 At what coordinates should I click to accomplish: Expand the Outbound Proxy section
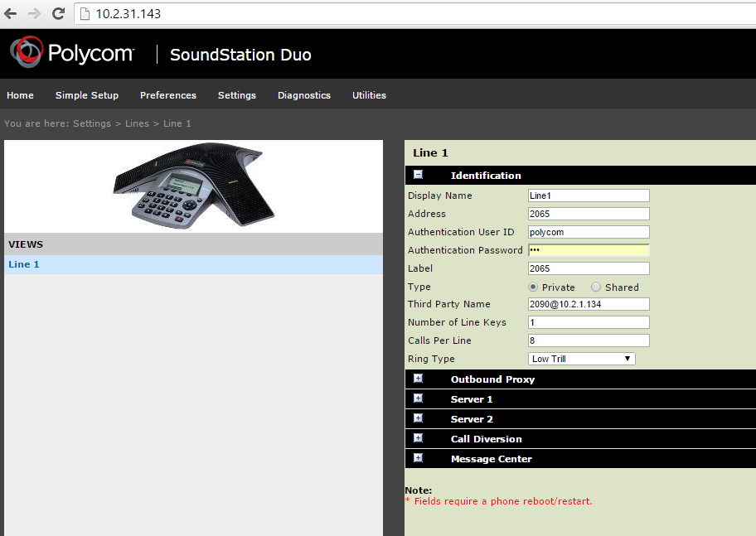click(x=418, y=379)
